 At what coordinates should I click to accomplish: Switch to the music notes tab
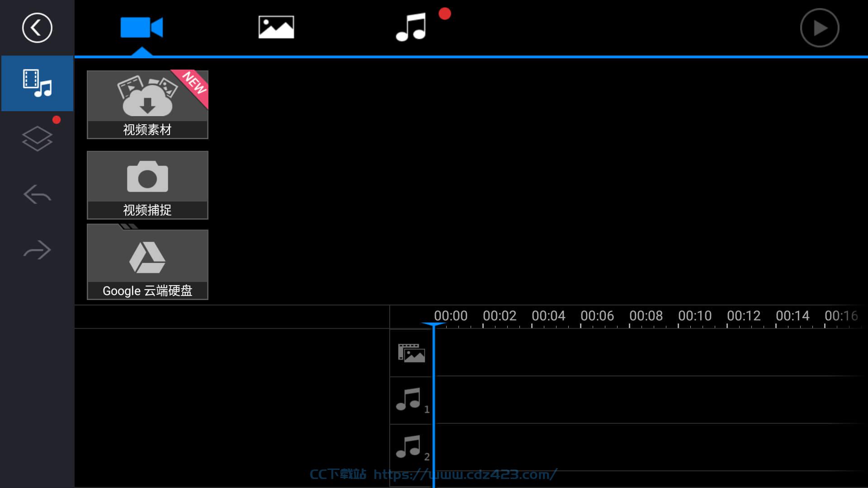tap(411, 28)
